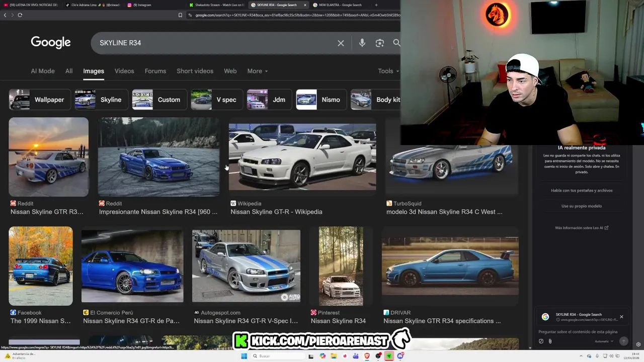Image resolution: width=644 pixels, height=362 pixels.
Task: Click the browser address bar URL
Action: [297, 15]
